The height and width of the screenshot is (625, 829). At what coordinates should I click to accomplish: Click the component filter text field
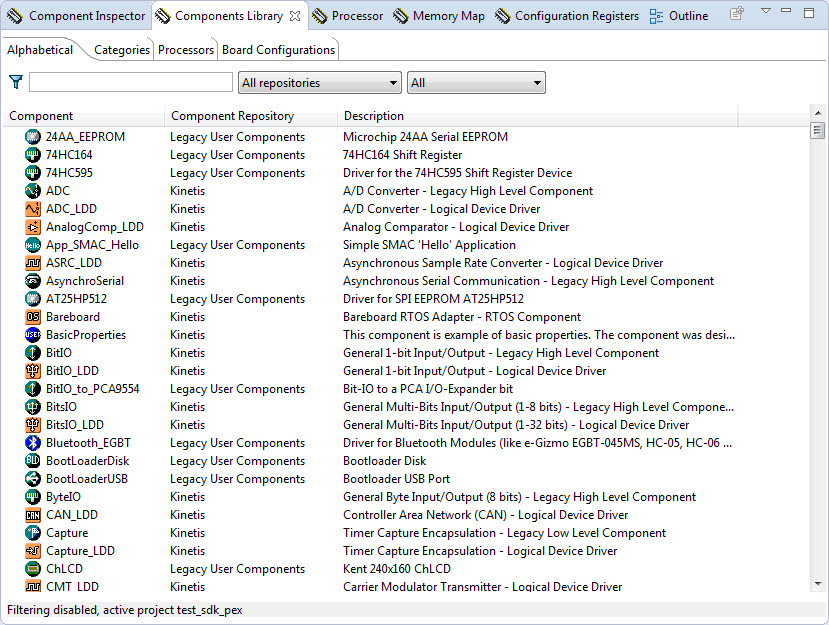(x=130, y=83)
